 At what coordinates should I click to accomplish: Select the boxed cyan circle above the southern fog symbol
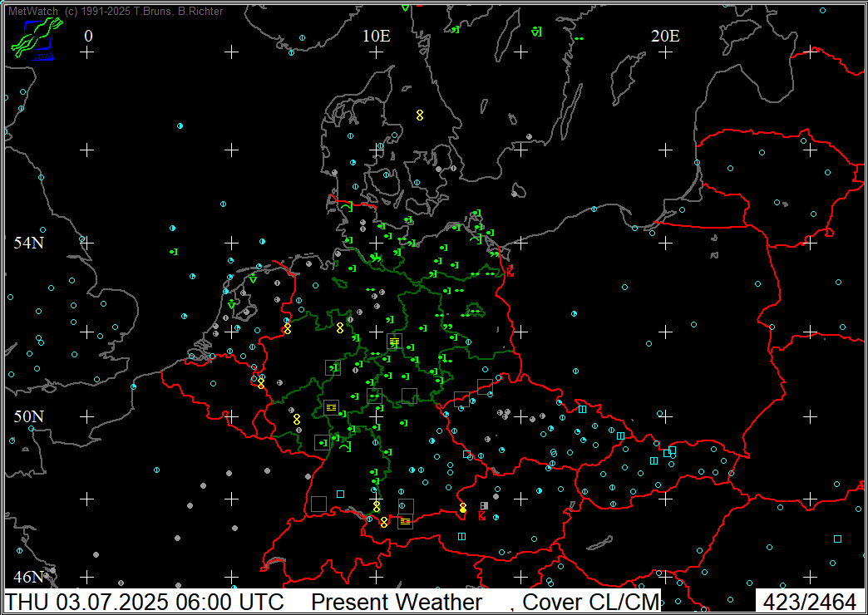pyautogui.click(x=406, y=506)
